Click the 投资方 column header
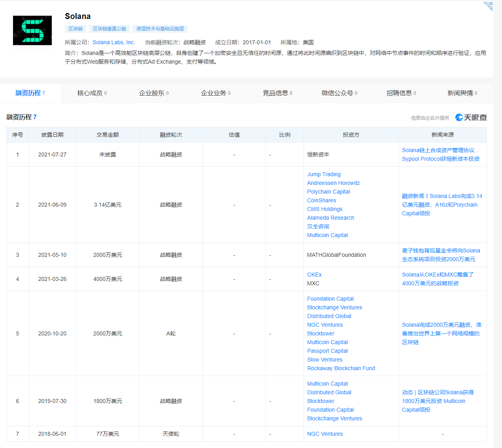Screen dimensions: 502x448 pos(351,135)
